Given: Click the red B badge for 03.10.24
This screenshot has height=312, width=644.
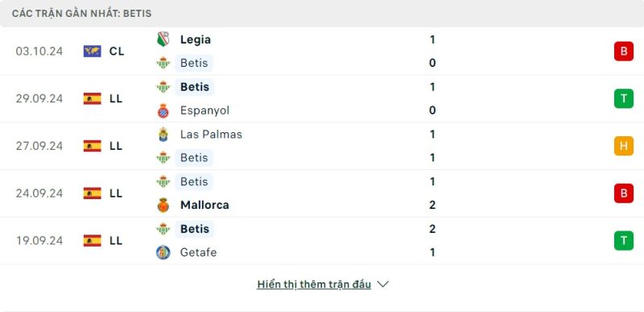Looking at the screenshot, I should [623, 52].
